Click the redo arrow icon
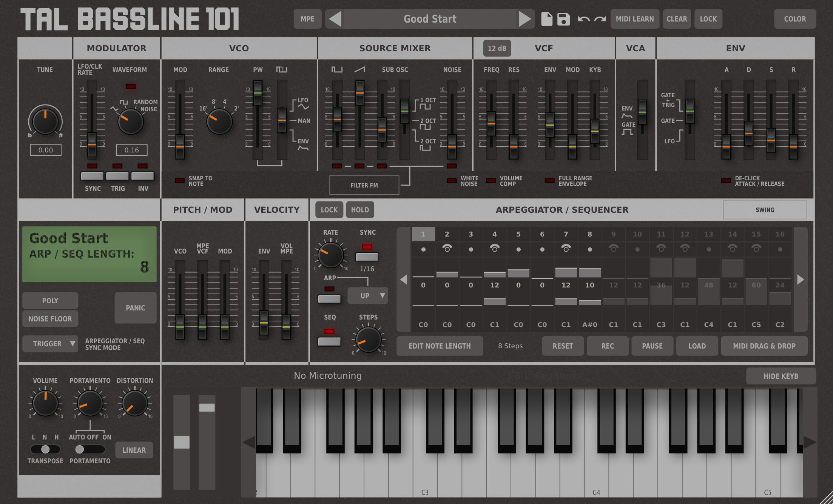 coord(600,19)
